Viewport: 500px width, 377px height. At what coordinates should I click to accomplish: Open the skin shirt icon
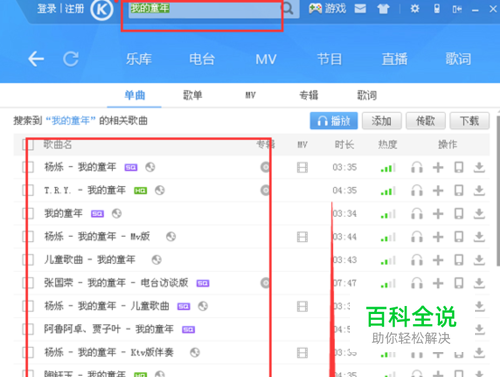[383, 9]
